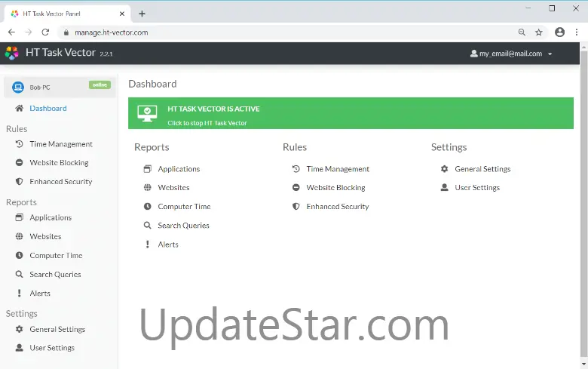This screenshot has width=588, height=369.
Task: Click the sidebar Enhanced Security shield icon
Action: (x=19, y=181)
